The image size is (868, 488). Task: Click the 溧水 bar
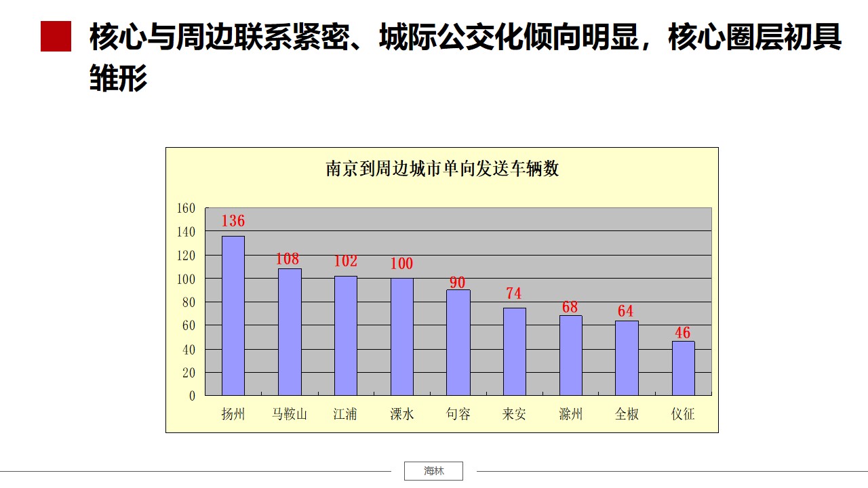[x=401, y=337]
